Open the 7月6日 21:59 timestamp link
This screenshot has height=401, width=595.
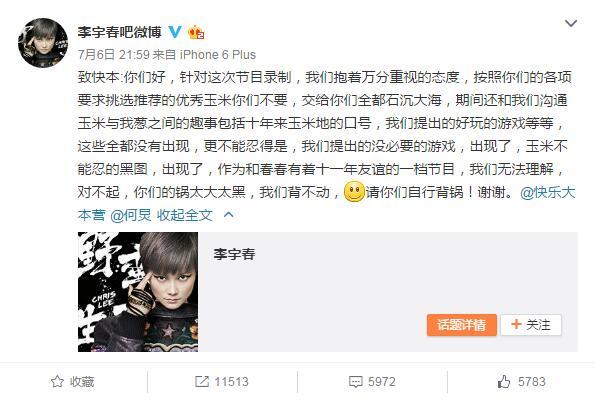point(113,55)
